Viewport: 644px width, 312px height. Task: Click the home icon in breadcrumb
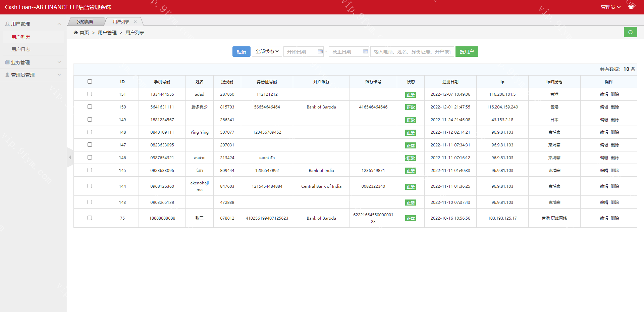pos(76,33)
